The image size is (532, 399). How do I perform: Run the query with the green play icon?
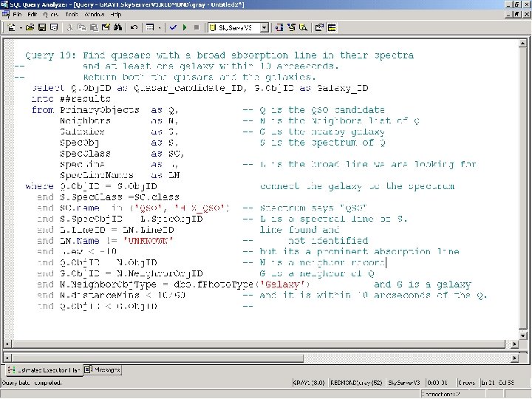pos(185,28)
